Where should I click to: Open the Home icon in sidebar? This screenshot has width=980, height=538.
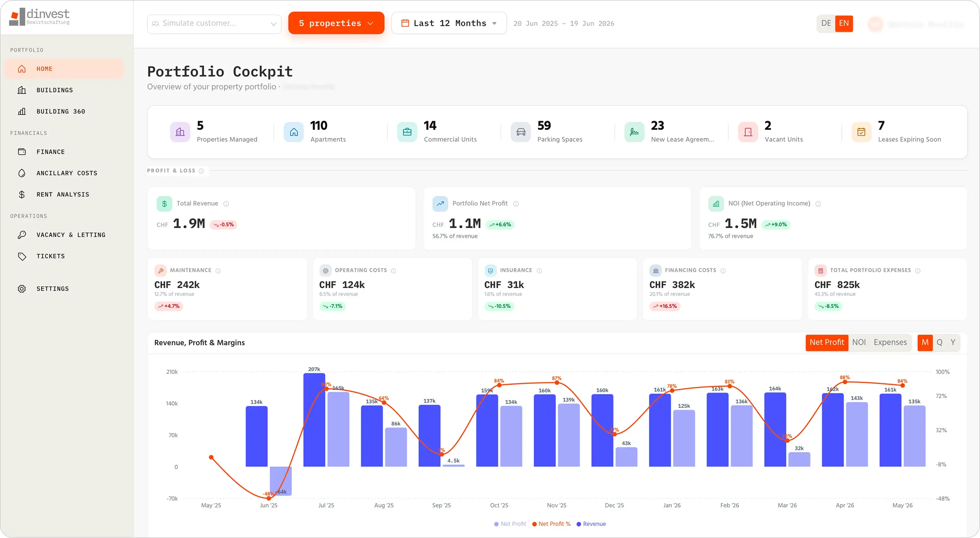[x=22, y=69]
